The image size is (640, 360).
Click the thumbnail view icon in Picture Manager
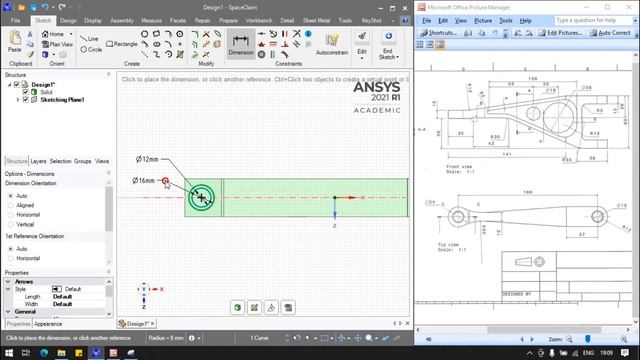pyautogui.click(x=420, y=44)
